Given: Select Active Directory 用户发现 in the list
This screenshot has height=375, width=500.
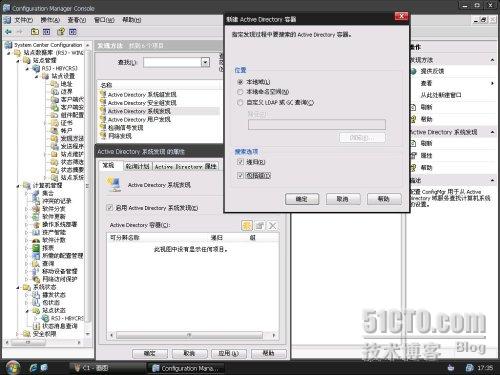Looking at the screenshot, I should pyautogui.click(x=139, y=119).
